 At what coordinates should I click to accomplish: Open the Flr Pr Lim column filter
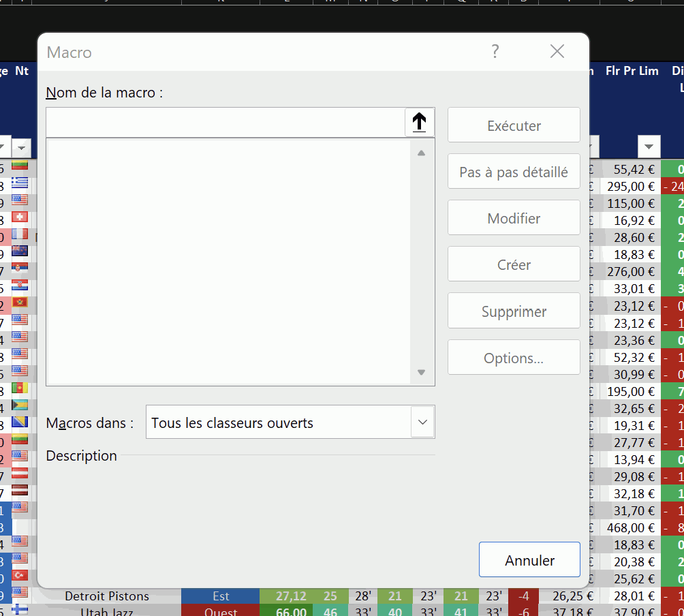649,147
